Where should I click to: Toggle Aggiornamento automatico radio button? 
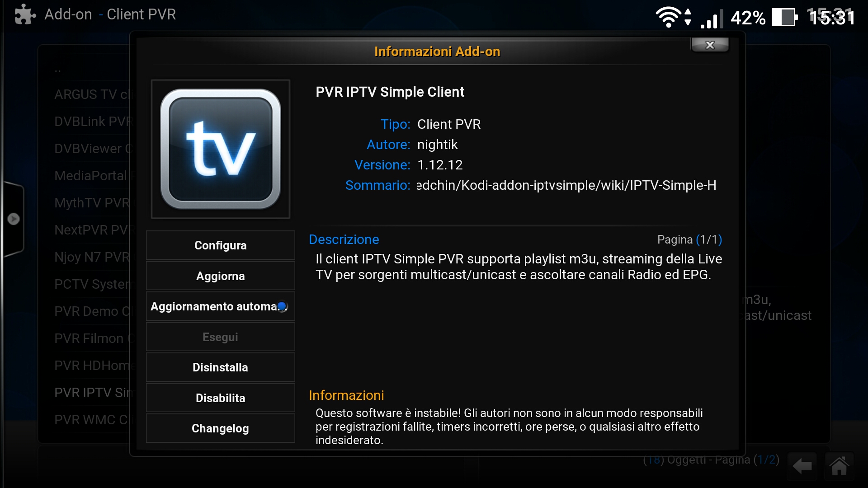tap(282, 306)
